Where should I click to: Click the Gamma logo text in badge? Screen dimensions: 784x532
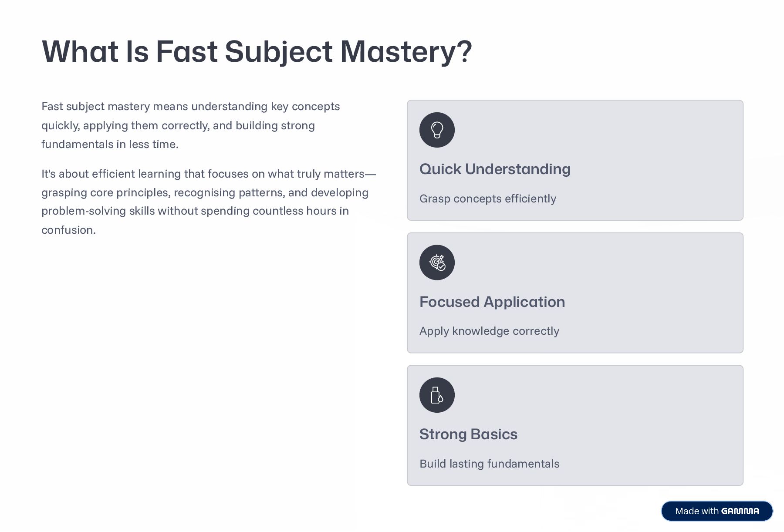tap(740, 511)
